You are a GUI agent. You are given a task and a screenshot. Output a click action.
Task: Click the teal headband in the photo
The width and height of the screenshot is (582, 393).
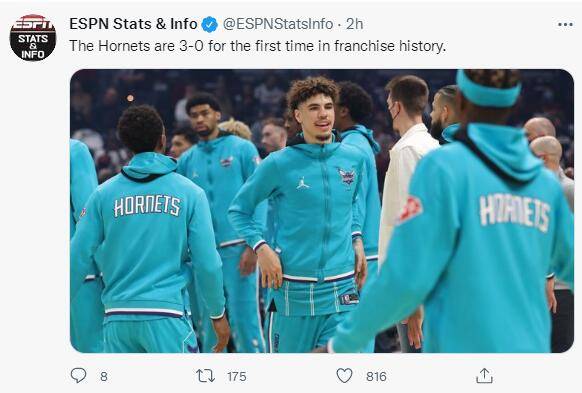point(488,90)
